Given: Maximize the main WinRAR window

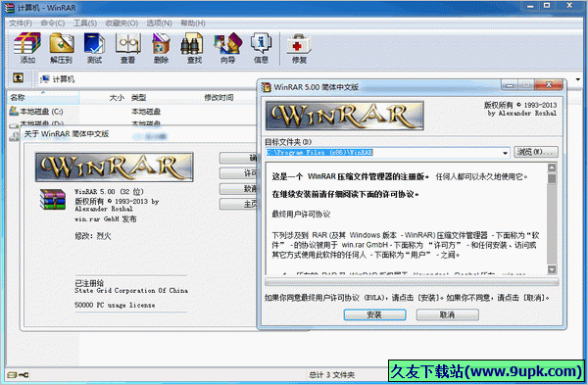Looking at the screenshot, I should click(547, 6).
